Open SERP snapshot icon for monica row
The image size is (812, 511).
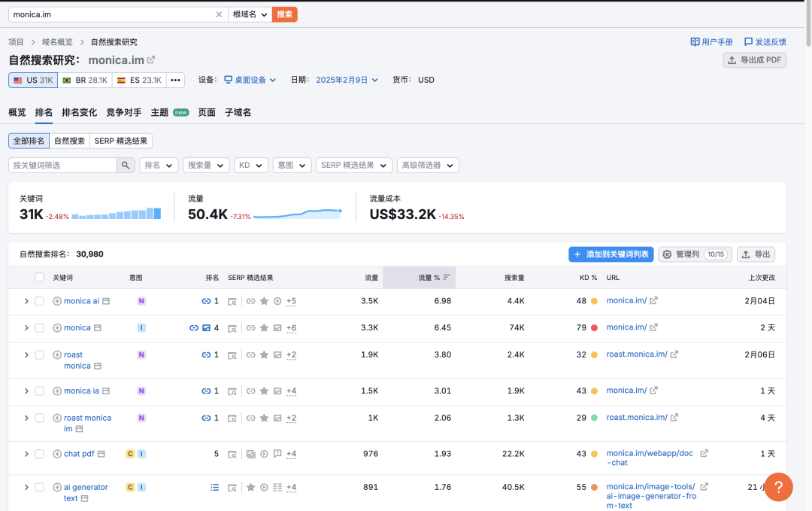pyautogui.click(x=232, y=328)
